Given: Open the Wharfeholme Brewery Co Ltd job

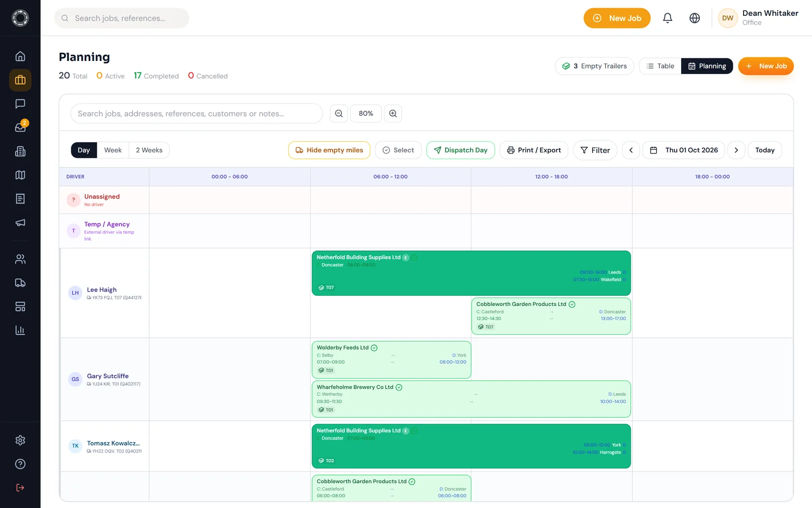Looking at the screenshot, I should (471, 399).
